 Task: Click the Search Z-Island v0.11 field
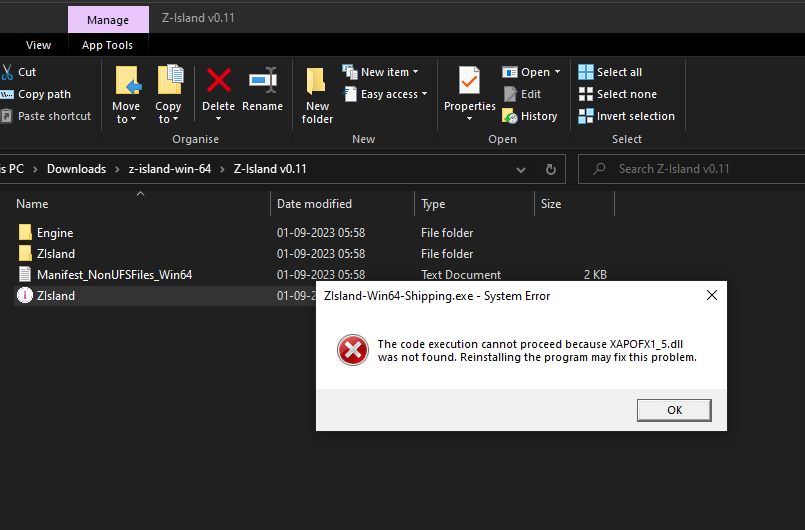click(x=692, y=169)
